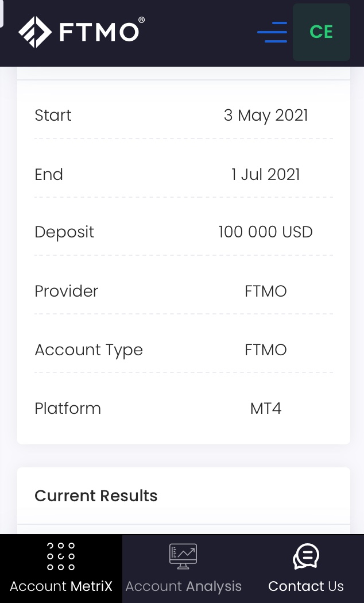Image resolution: width=364 pixels, height=603 pixels.
Task: Open the Contact Us label
Action: [306, 586]
